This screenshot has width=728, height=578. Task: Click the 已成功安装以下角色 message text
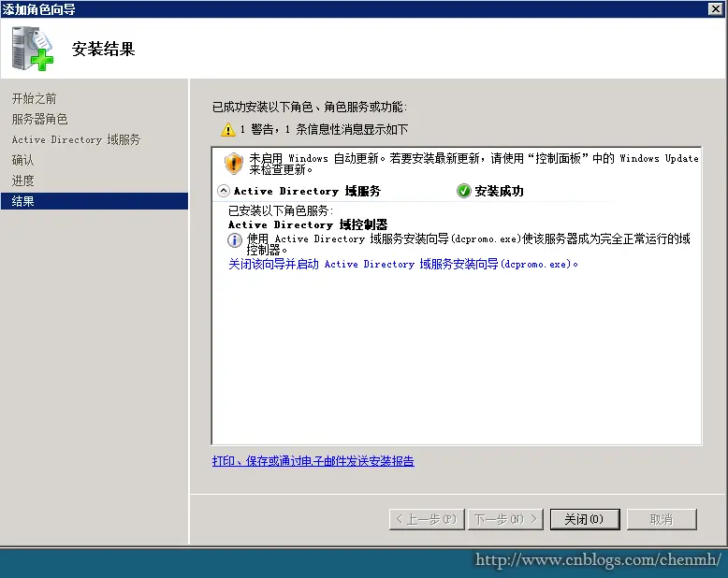[310, 108]
